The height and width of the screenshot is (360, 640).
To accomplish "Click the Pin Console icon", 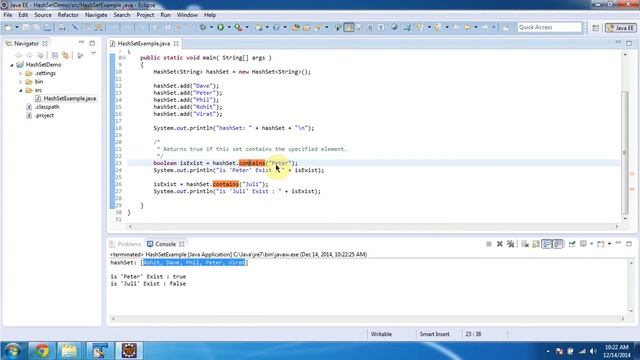I will pos(572,244).
